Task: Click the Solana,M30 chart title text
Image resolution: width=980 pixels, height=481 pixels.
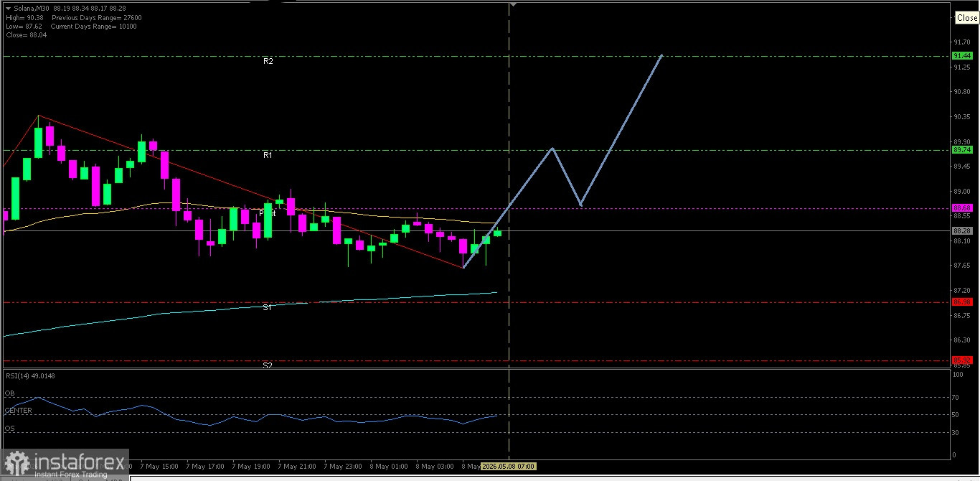Action: coord(32,9)
